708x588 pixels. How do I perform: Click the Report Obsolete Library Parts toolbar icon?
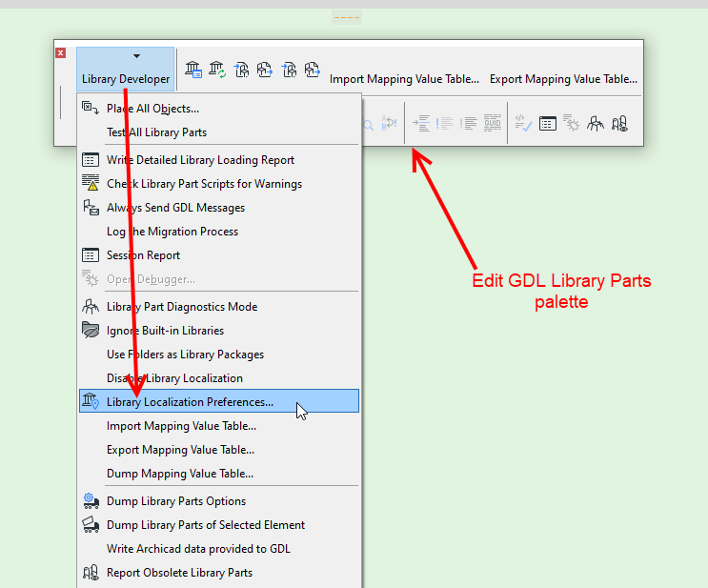click(619, 123)
